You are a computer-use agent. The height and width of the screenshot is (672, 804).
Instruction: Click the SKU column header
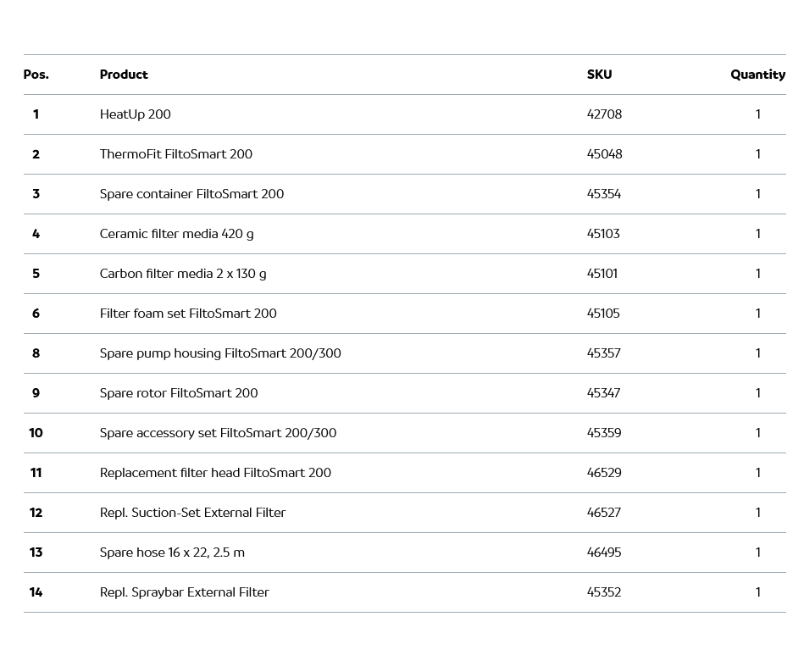[599, 75]
